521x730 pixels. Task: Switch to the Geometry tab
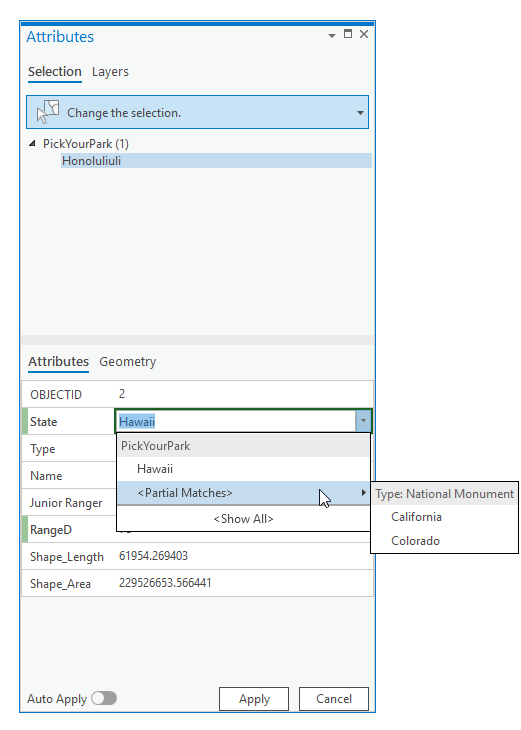128,362
